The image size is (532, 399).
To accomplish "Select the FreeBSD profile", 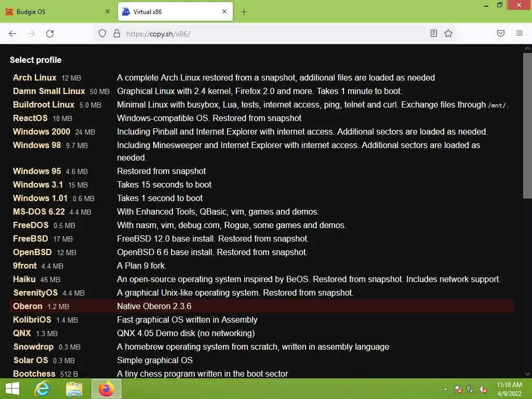I will pyautogui.click(x=31, y=239).
